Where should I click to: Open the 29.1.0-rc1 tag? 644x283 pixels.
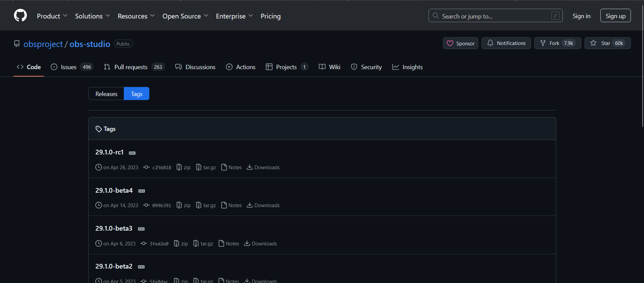coord(109,152)
